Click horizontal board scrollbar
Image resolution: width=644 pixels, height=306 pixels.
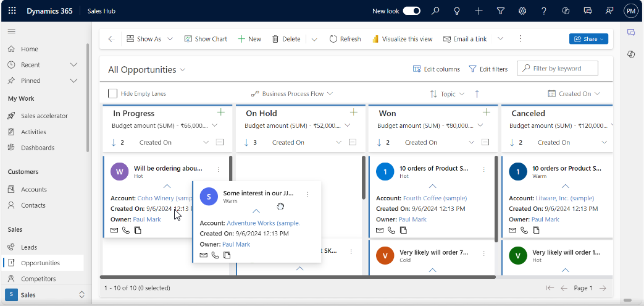pos(298,277)
